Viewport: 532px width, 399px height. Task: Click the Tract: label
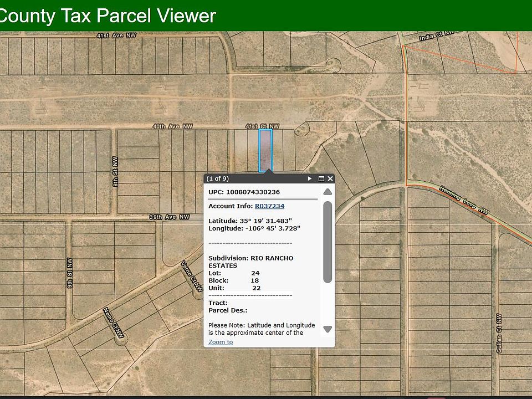pyautogui.click(x=218, y=303)
